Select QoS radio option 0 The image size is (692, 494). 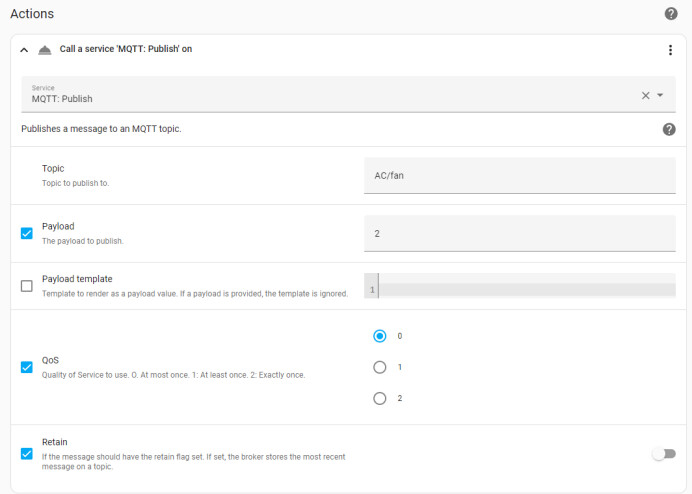click(380, 336)
